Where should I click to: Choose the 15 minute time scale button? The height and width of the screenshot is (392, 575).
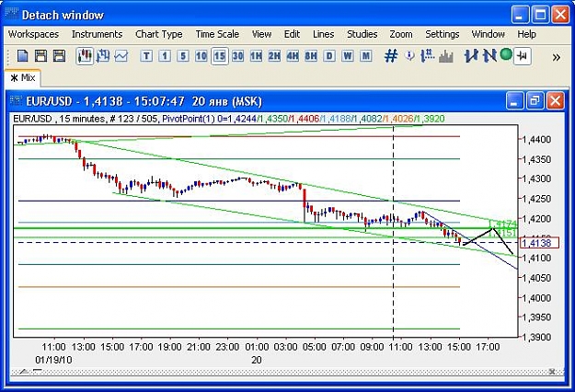pyautogui.click(x=220, y=56)
